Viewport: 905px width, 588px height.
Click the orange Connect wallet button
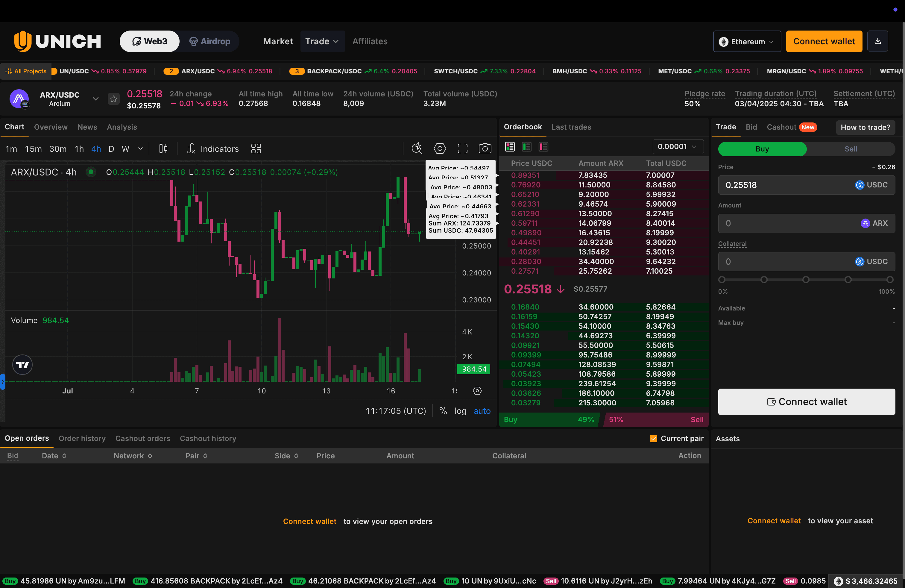(x=824, y=41)
